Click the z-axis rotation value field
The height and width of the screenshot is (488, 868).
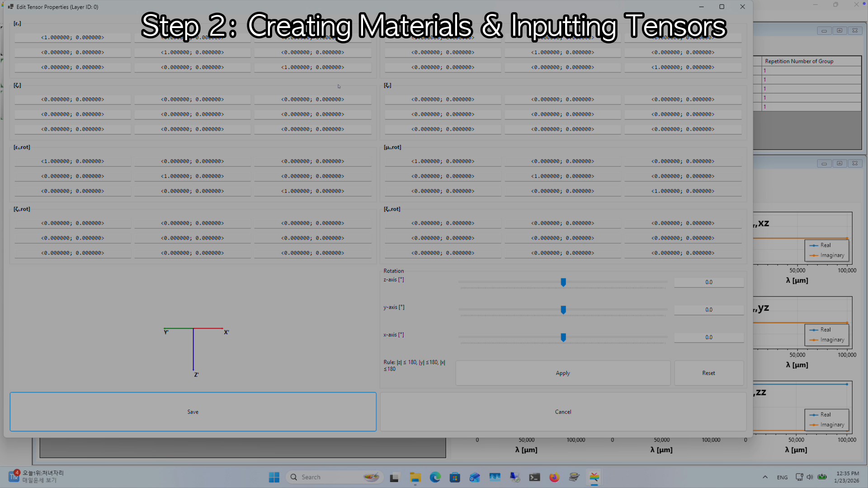coord(708,282)
